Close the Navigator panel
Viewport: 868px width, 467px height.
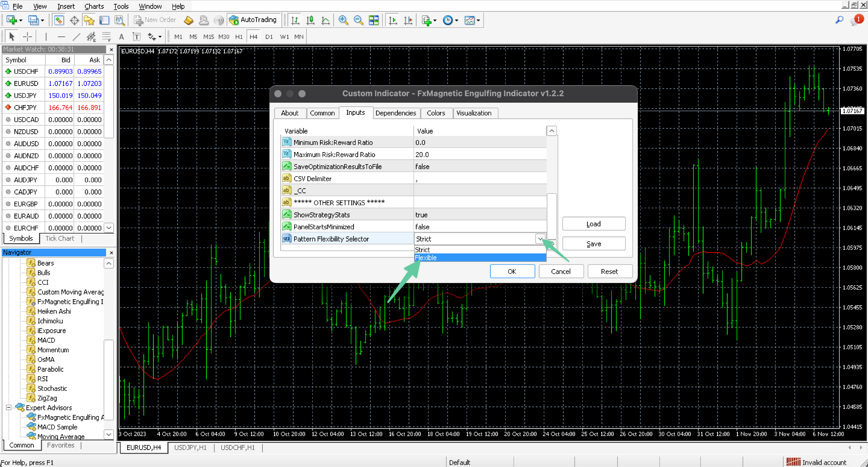coord(111,253)
